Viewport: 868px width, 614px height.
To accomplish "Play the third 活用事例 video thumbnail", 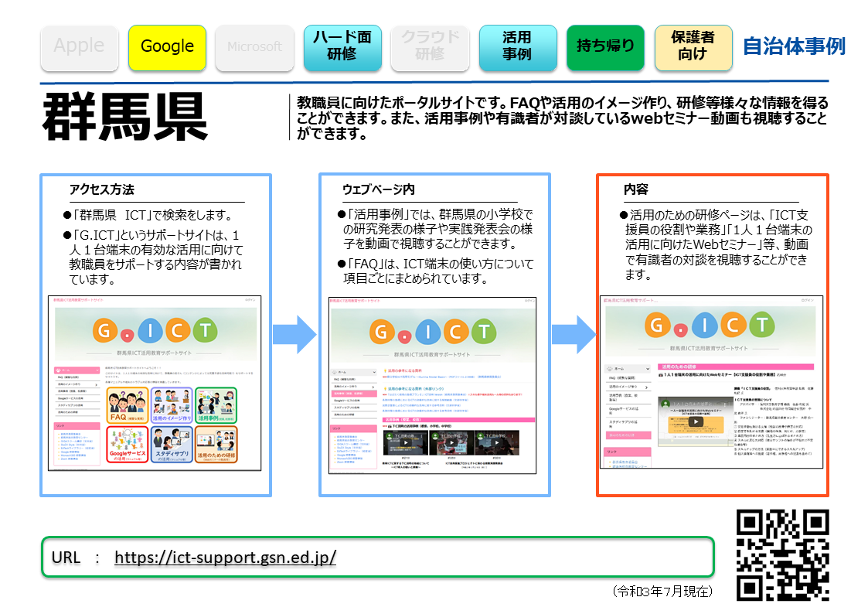I will [x=497, y=442].
